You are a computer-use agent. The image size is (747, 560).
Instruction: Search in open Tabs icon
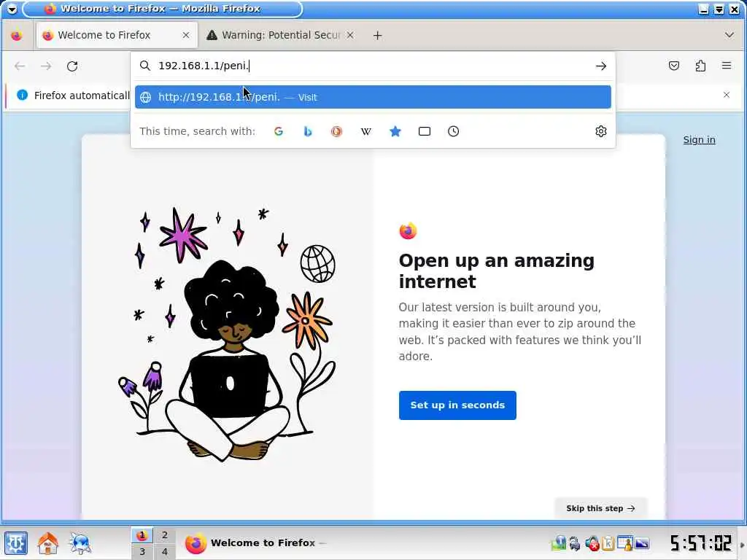424,131
